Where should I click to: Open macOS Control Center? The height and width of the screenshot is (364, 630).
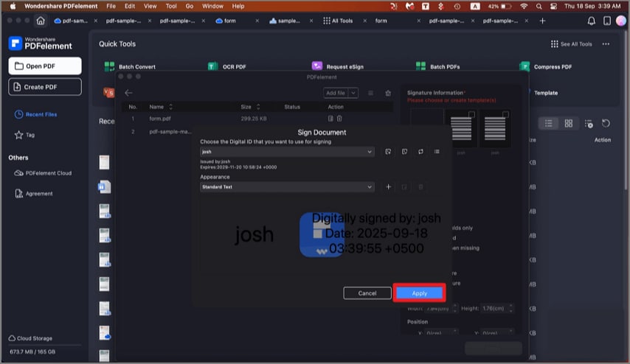click(554, 6)
